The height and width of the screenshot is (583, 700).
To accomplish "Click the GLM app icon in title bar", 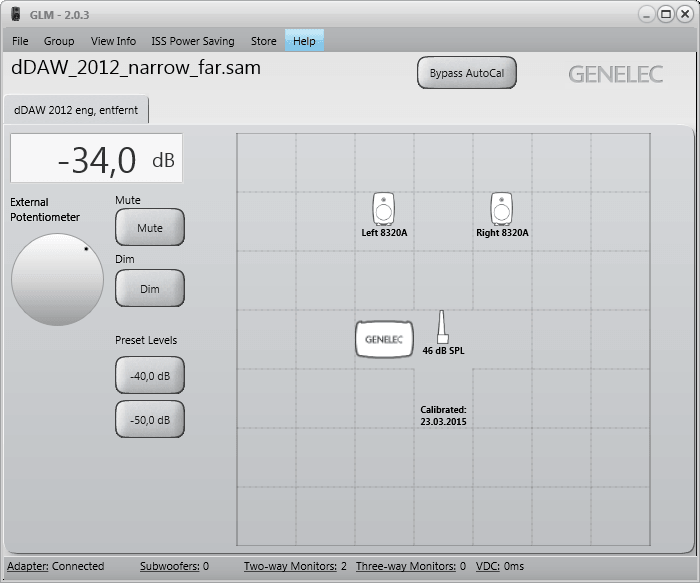I will [16, 14].
